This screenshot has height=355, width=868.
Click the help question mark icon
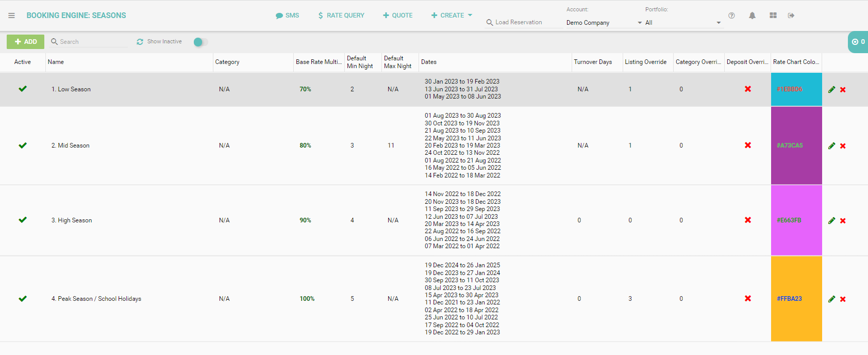coord(731,15)
